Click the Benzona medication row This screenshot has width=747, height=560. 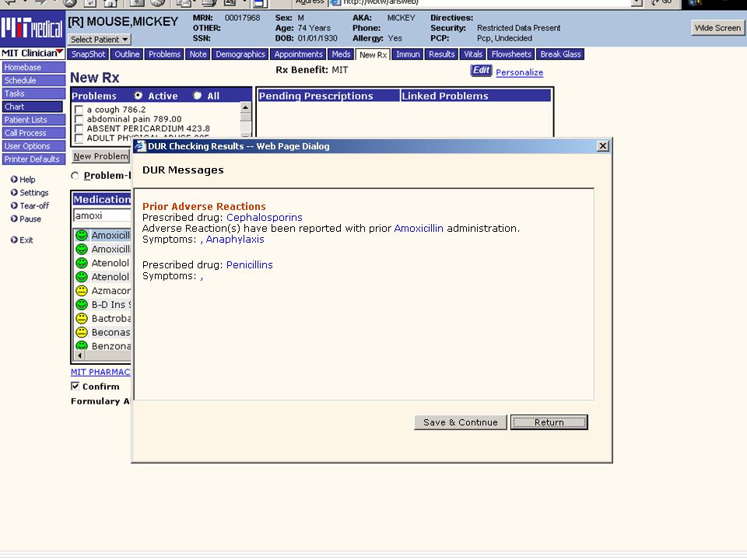point(103,345)
